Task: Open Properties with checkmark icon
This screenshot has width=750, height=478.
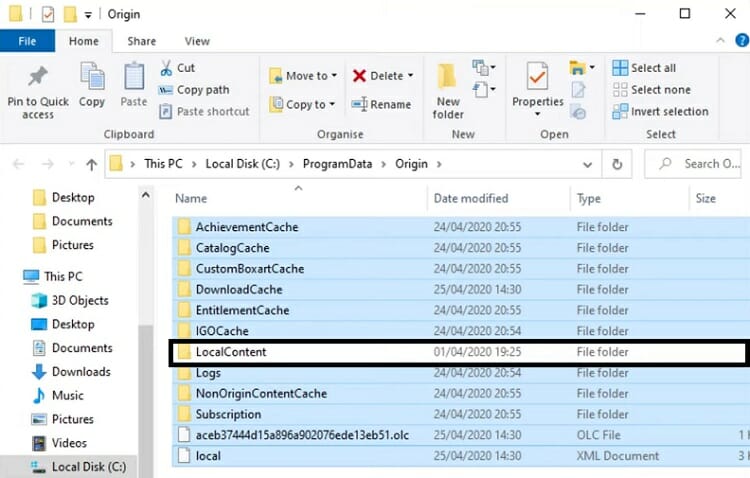Action: click(x=537, y=78)
